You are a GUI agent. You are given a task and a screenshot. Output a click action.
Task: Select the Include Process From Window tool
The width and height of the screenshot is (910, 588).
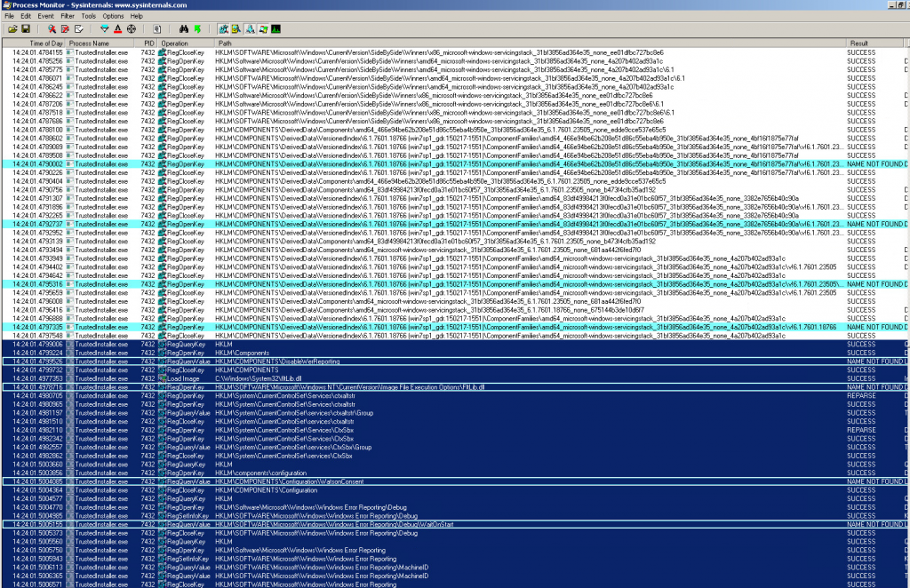pos(132,28)
